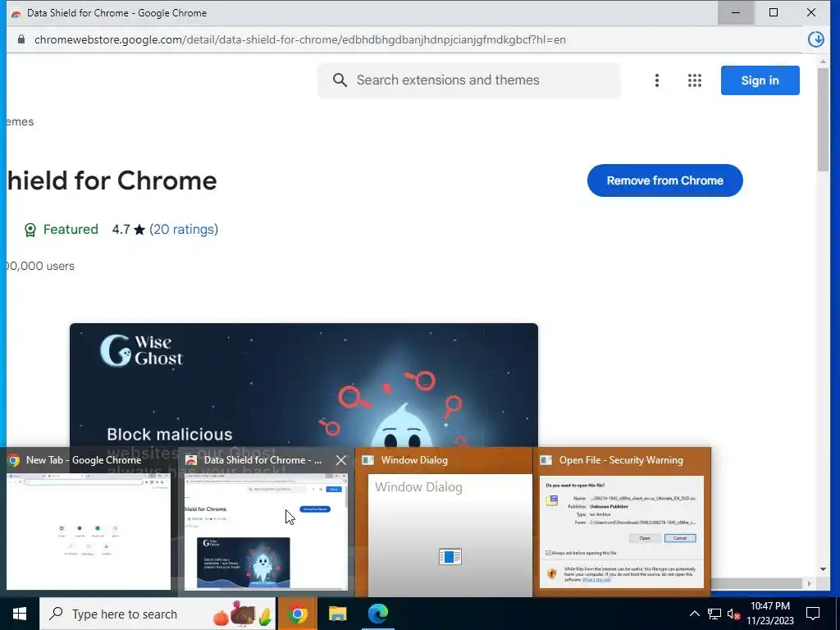Open File Explorer from the taskbar
The image size is (840, 630).
pyautogui.click(x=337, y=614)
